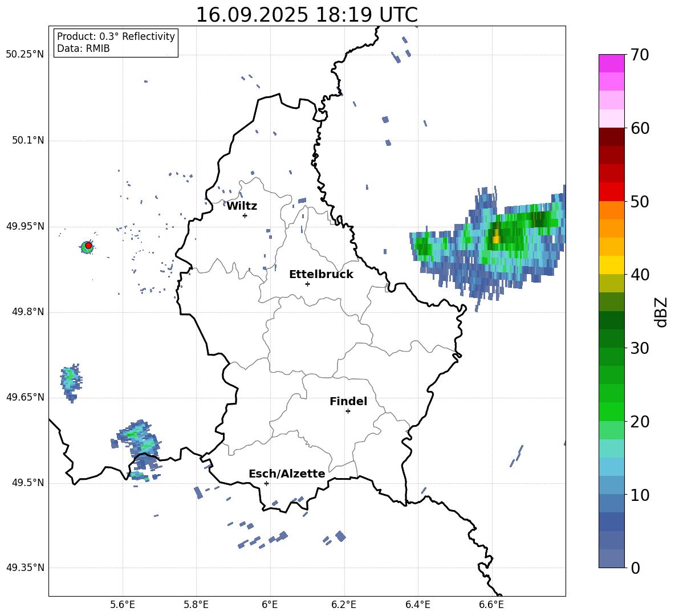Click the red radar location dot
The image size is (675, 616).
pos(88,246)
